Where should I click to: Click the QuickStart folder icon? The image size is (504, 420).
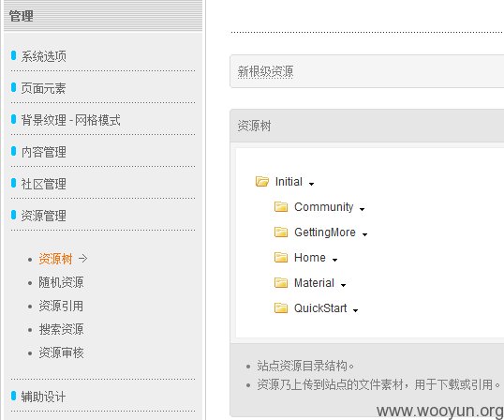point(281,308)
